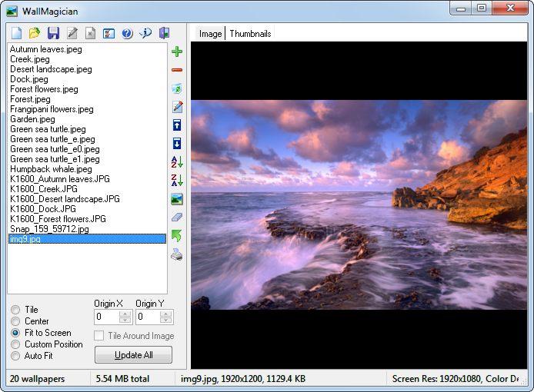
Task: Click the blue floppy disk save icon
Action: click(x=53, y=33)
